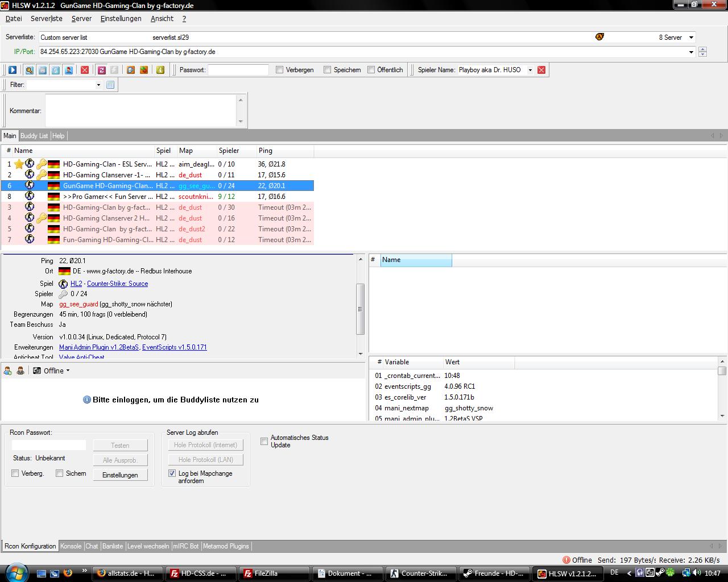Image resolution: width=728 pixels, height=582 pixels.
Task: Open the Counter-Strike: Source link
Action: coord(117,284)
